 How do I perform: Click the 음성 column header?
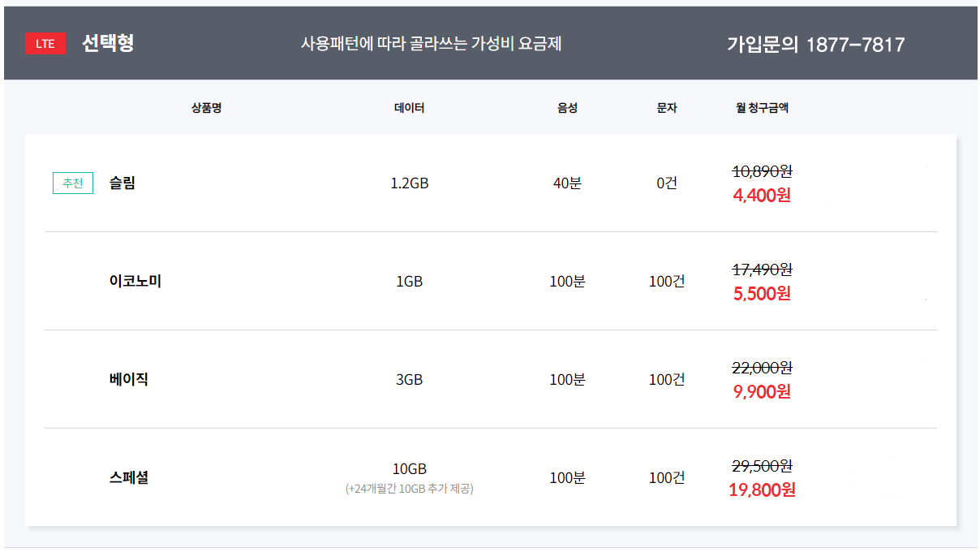click(x=567, y=108)
